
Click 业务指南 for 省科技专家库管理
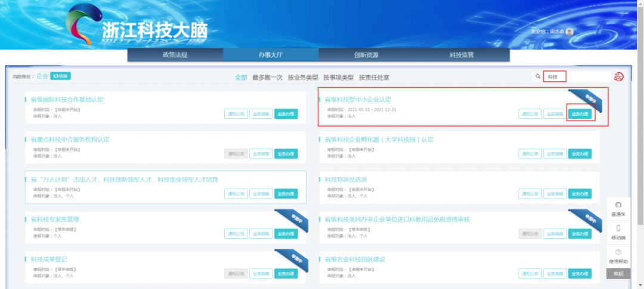point(261,233)
